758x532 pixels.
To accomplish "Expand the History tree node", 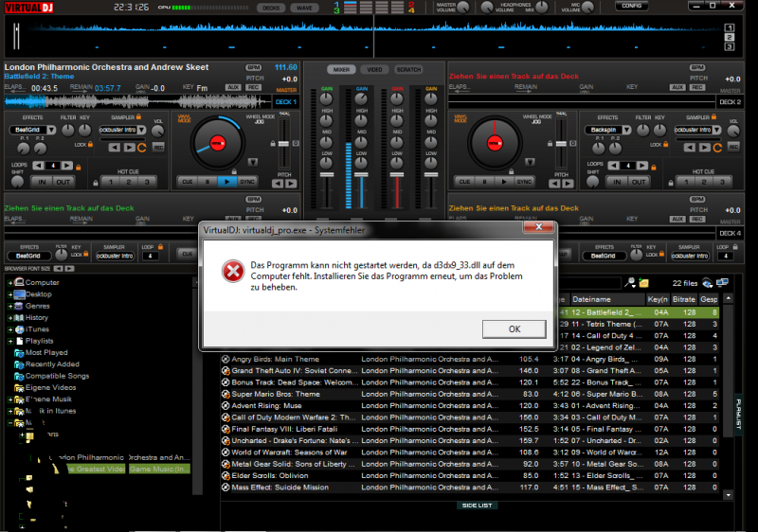I will (x=10, y=318).
